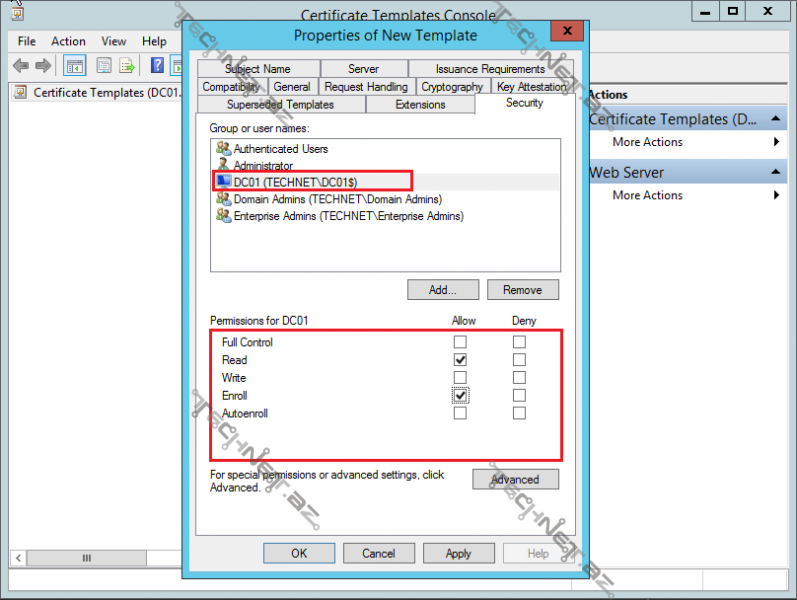This screenshot has width=797, height=600.
Task: Open the Issuance Requirements tab
Action: tap(490, 69)
